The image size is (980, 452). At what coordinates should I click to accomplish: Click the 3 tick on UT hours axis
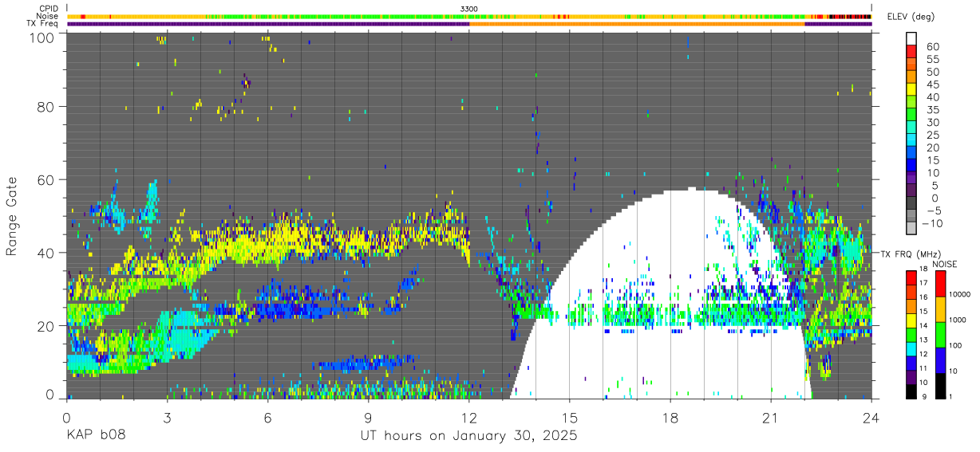[168, 418]
